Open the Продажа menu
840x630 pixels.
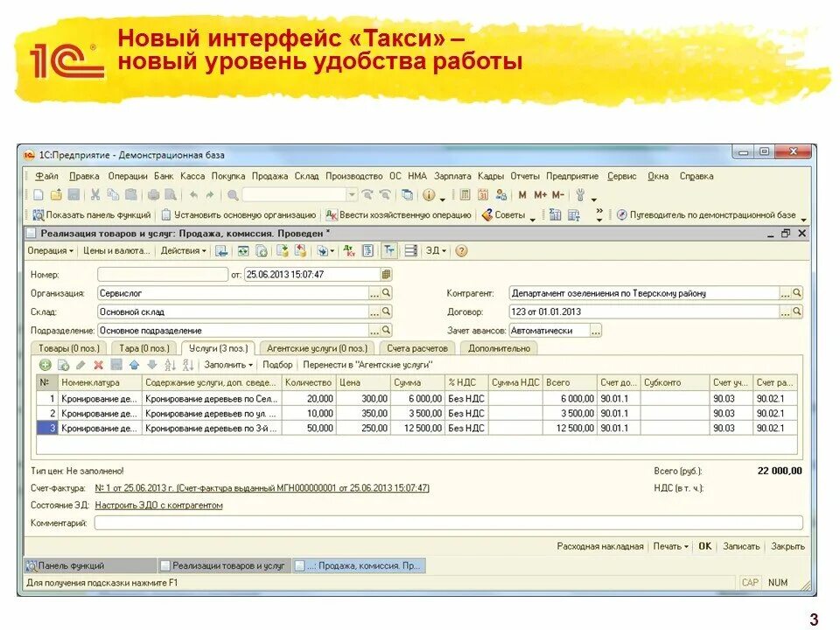pyautogui.click(x=269, y=176)
